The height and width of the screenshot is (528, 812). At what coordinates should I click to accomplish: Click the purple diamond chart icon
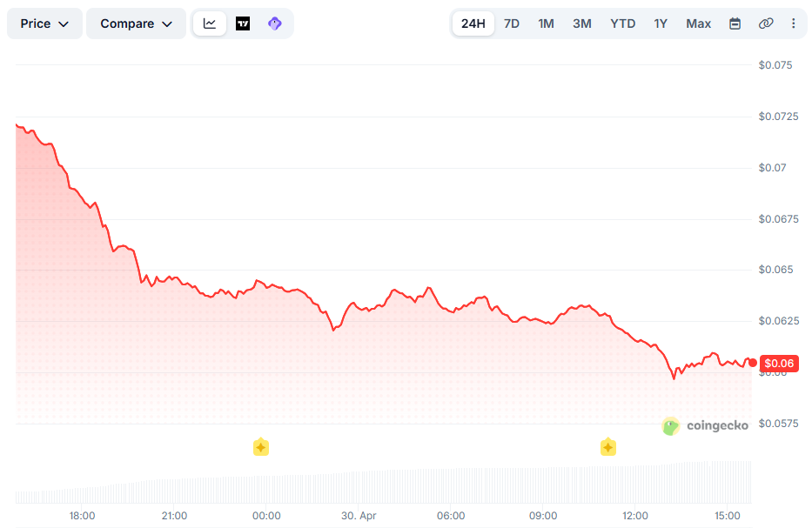(275, 23)
